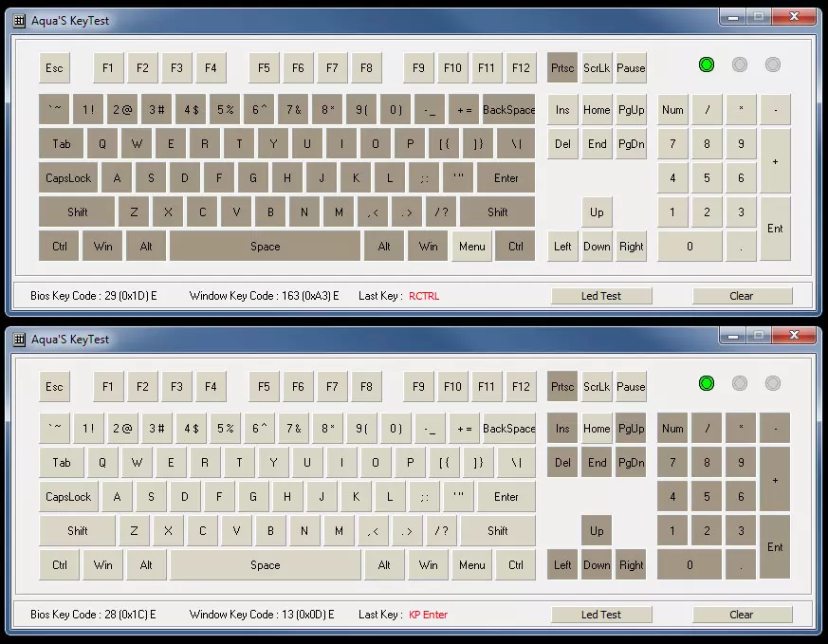Click the RCTRL last key text in the top window
Screen dimensions: 828x644
(424, 296)
